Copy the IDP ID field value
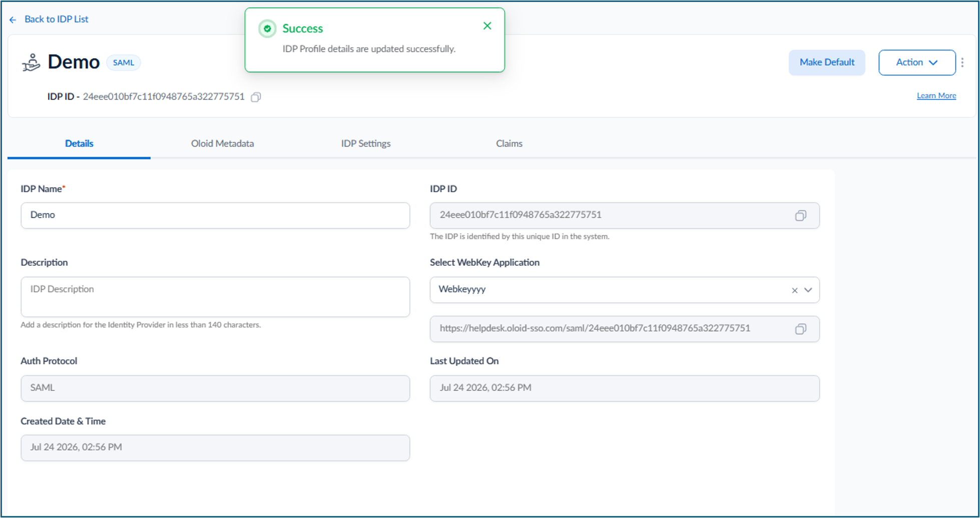Screen dimensions: 980x518 pyautogui.click(x=800, y=216)
